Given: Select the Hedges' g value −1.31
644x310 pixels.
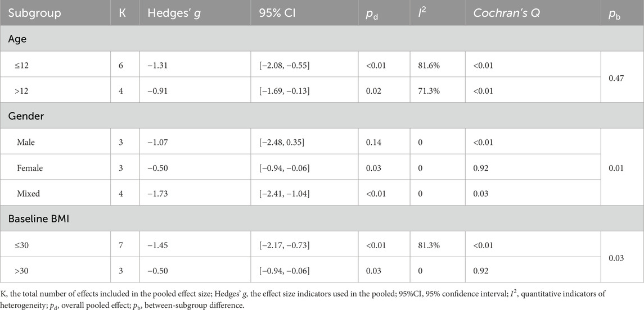Looking at the screenshot, I should (163, 65).
